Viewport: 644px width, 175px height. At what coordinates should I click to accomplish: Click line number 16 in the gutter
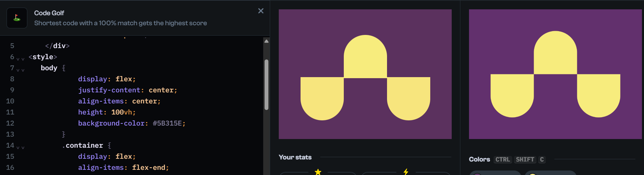coord(10,168)
